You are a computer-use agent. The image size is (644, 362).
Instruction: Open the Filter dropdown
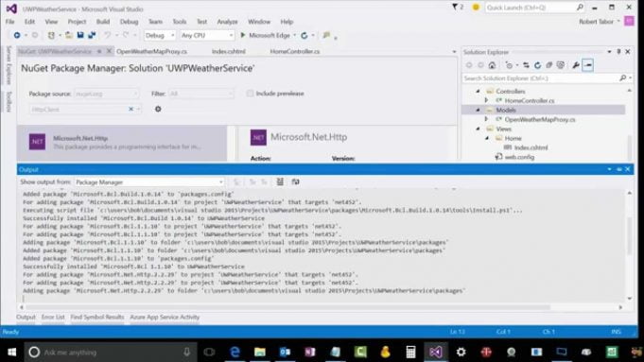point(201,94)
